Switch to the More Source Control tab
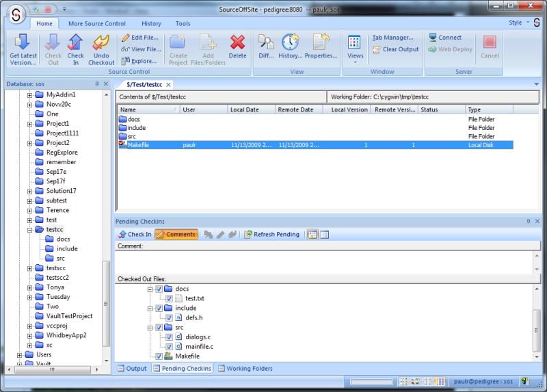Viewport: 547px width, 392px height. (x=96, y=23)
